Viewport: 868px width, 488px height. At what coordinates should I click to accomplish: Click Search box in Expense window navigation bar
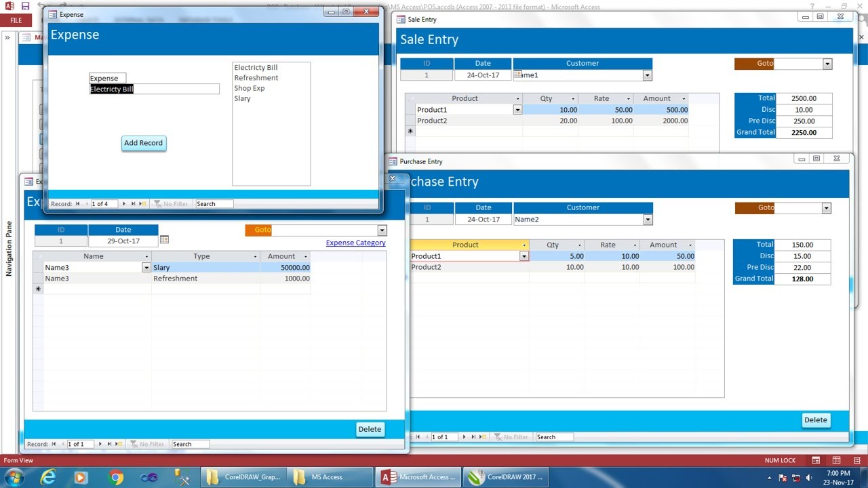(214, 204)
